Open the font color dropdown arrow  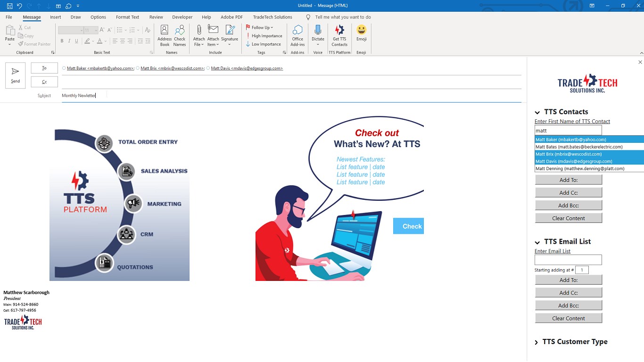107,41
